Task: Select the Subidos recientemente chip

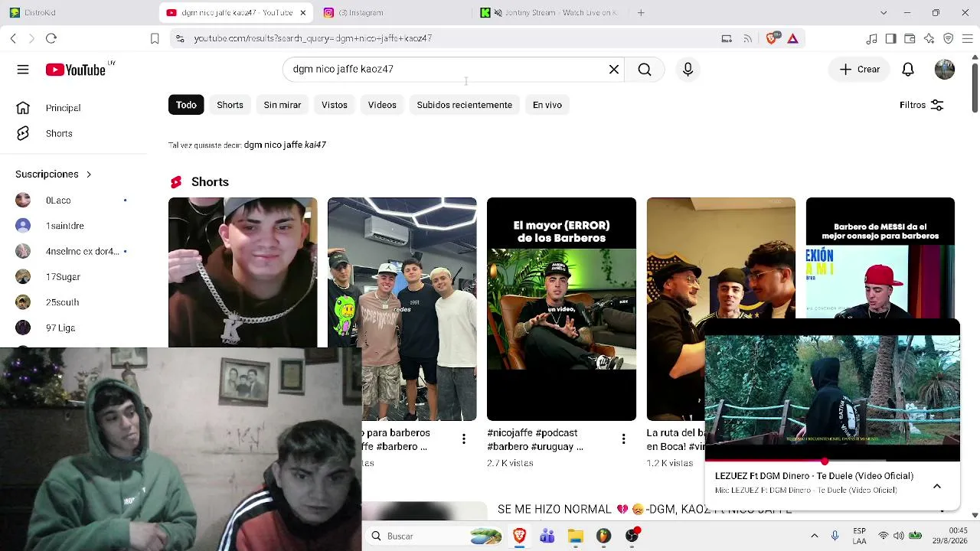Action: 465,105
